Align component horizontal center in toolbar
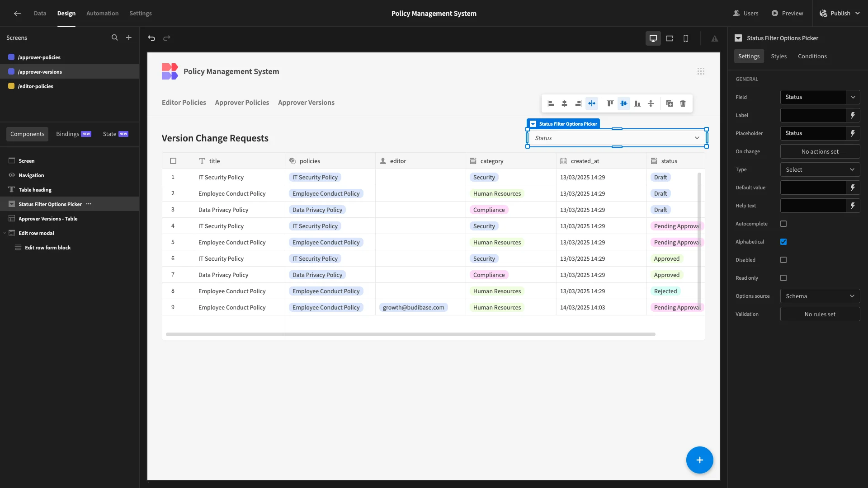This screenshot has width=868, height=488. [x=565, y=103]
